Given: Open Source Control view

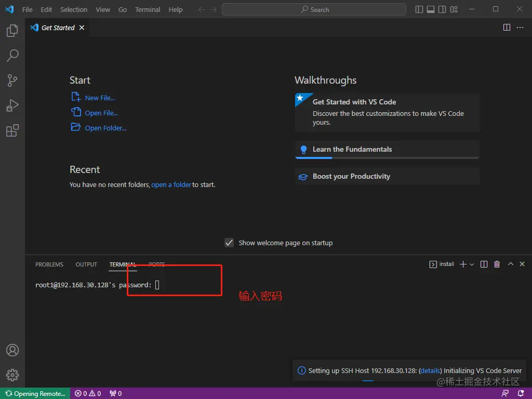Looking at the screenshot, I should coord(12,81).
